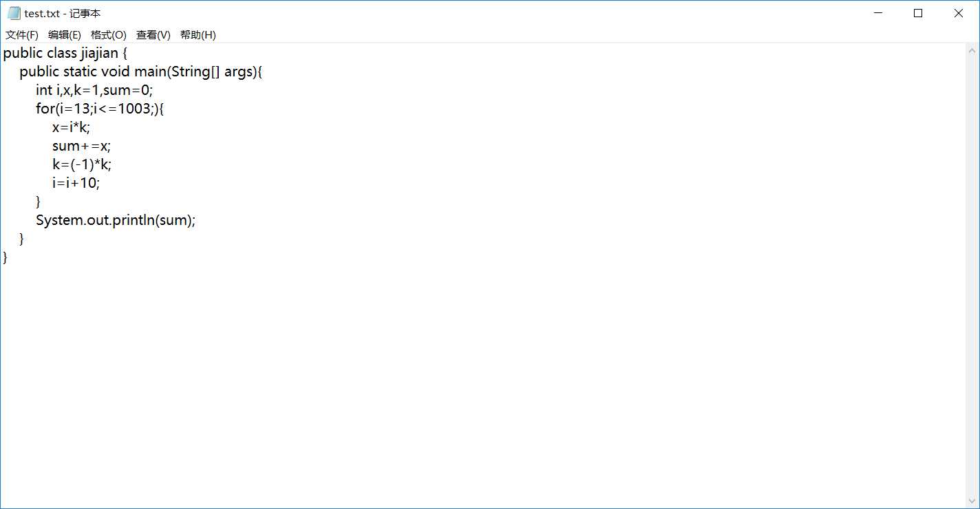The width and height of the screenshot is (980, 509).
Task: Click the Notepad icon in title bar
Action: click(x=14, y=13)
